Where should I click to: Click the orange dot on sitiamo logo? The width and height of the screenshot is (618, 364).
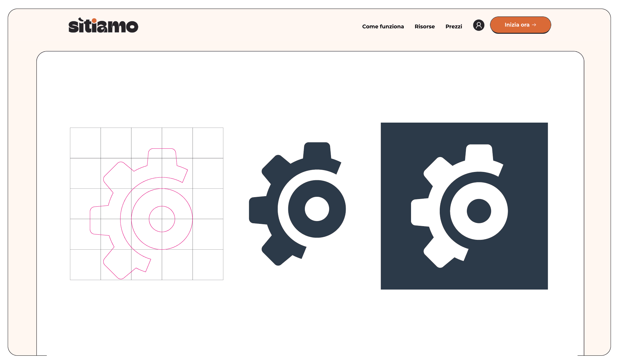pos(94,21)
